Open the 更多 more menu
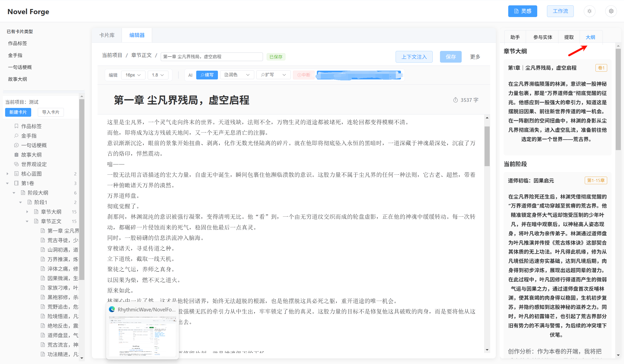The image size is (624, 364). [475, 57]
